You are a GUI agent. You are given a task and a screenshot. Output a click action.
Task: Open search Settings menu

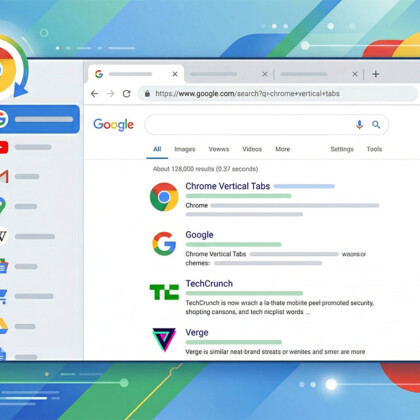tap(342, 149)
